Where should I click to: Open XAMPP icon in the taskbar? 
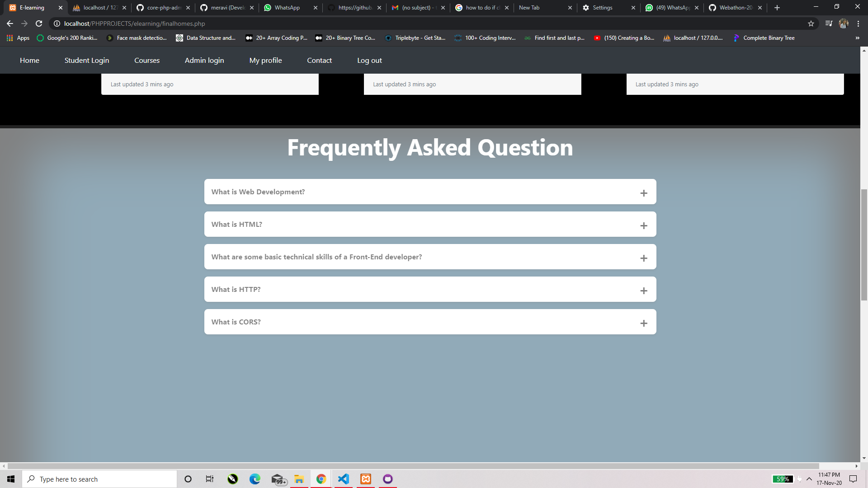pyautogui.click(x=366, y=479)
